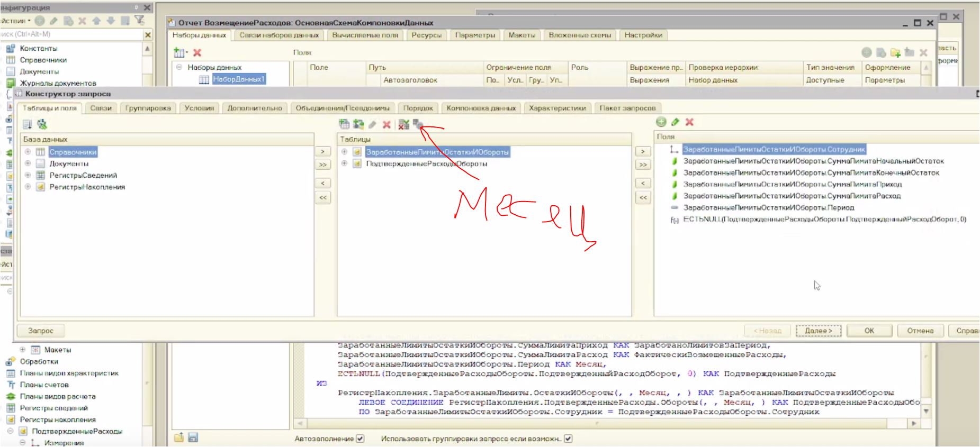Select ЕСТЬNULL expression field

tap(824, 219)
